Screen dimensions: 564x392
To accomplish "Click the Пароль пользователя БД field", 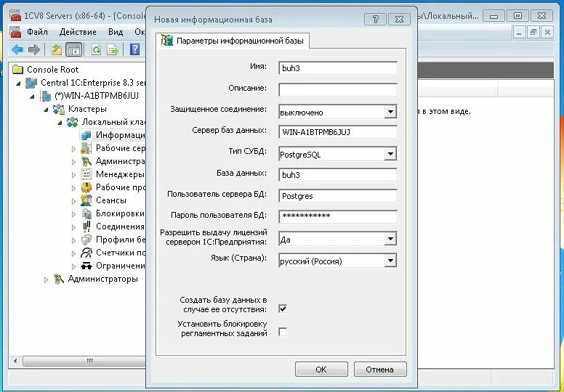I will 338,216.
